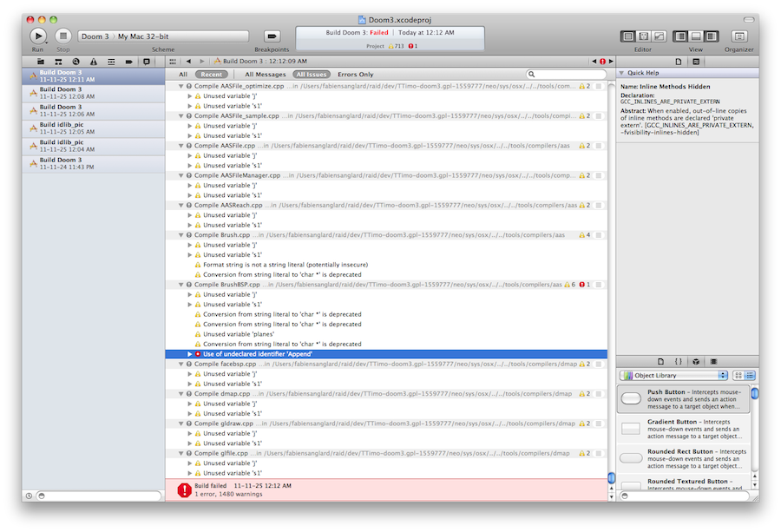Select Gradient Button in object library
781x532 pixels.
[x=684, y=429]
